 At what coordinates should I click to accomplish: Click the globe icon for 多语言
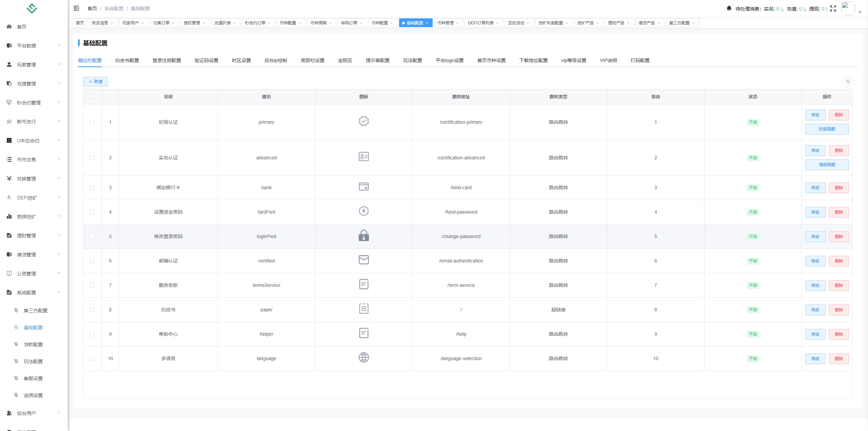click(x=363, y=357)
